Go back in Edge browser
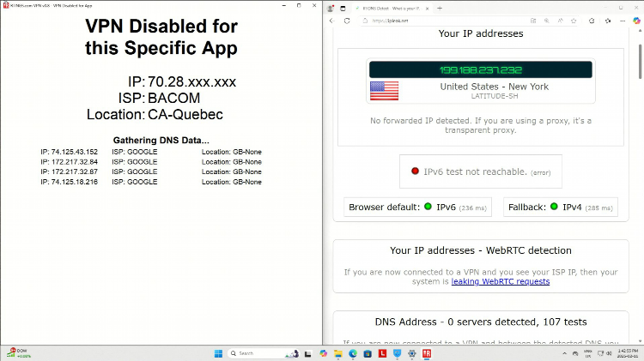Screen dimensions: 644x361 point(331,21)
